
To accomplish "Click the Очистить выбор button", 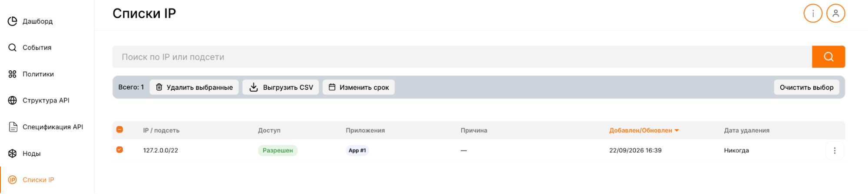I will [806, 87].
